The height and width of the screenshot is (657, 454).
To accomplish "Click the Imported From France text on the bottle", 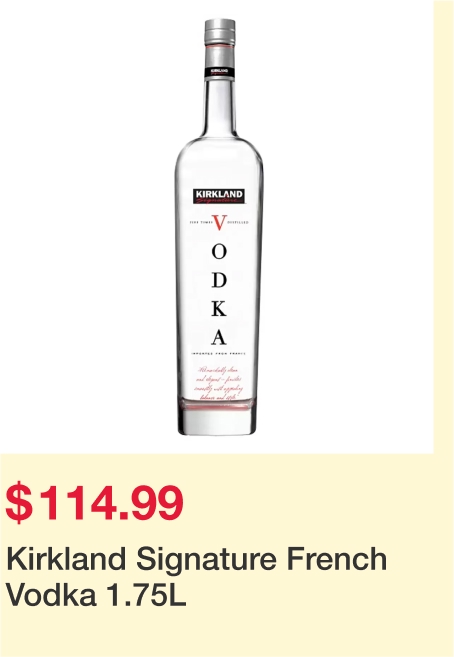I will point(218,354).
